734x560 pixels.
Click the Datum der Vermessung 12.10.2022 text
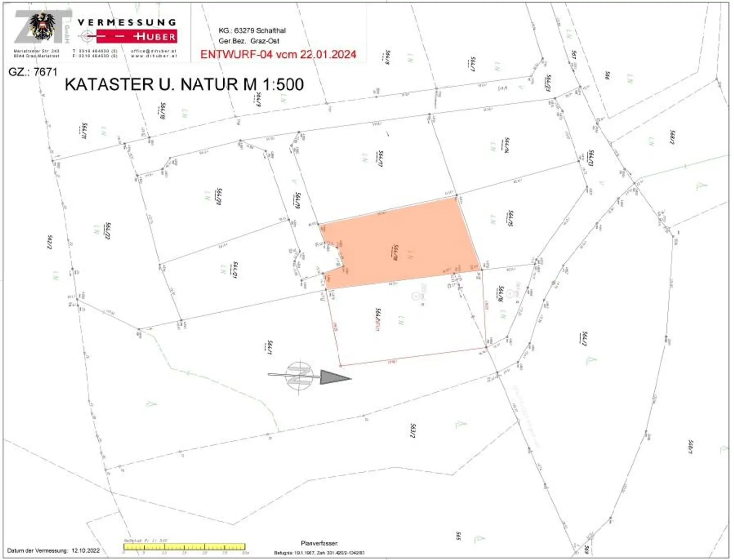pos(54,551)
